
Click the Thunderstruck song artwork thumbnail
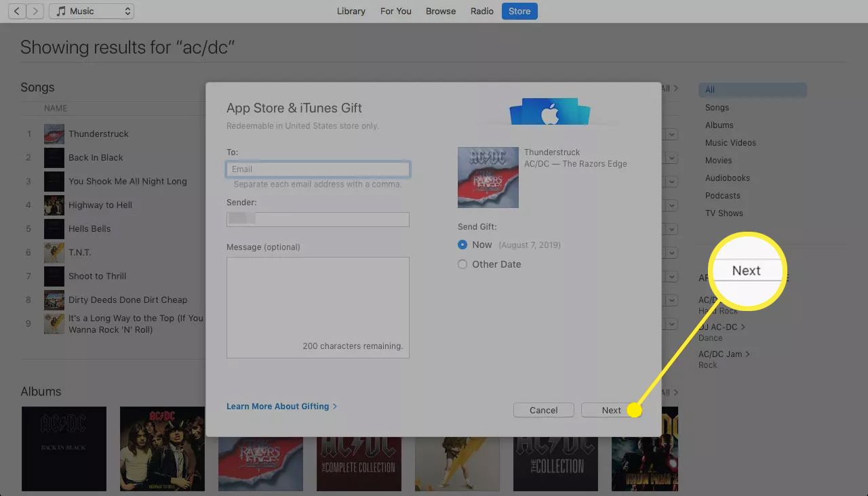[x=54, y=133]
